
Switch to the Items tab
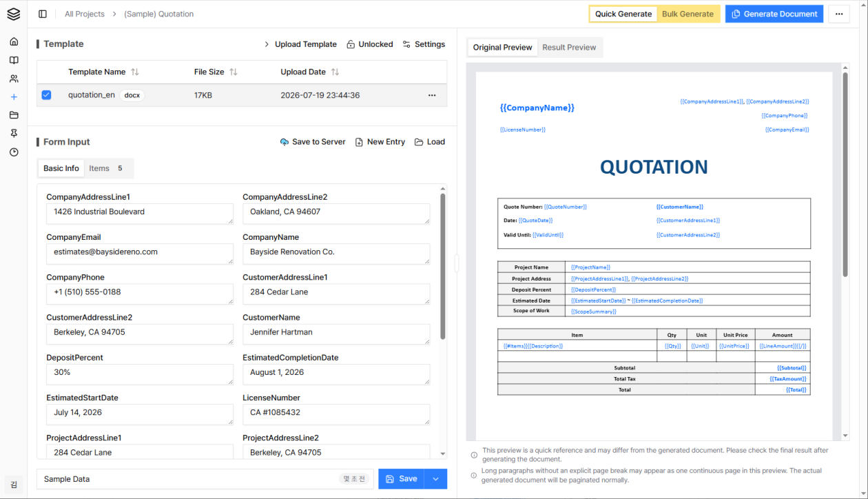(x=107, y=168)
